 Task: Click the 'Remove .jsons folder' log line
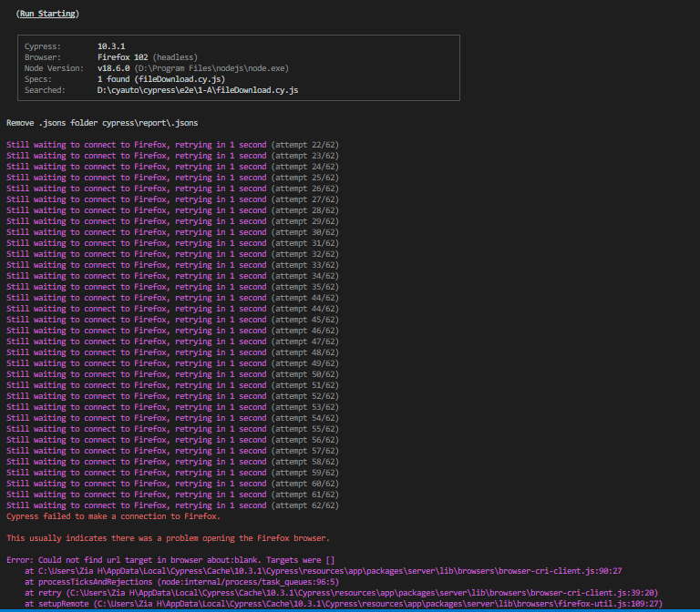[x=102, y=123]
